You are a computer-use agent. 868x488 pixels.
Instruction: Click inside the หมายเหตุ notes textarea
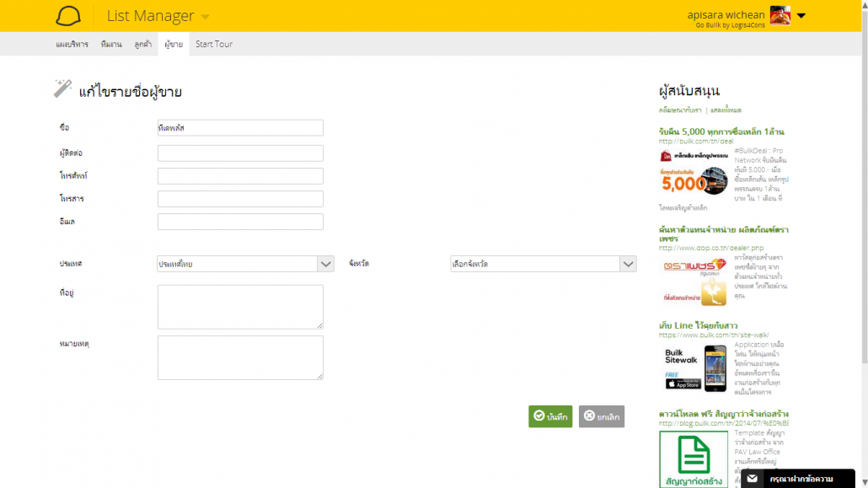tap(240, 358)
